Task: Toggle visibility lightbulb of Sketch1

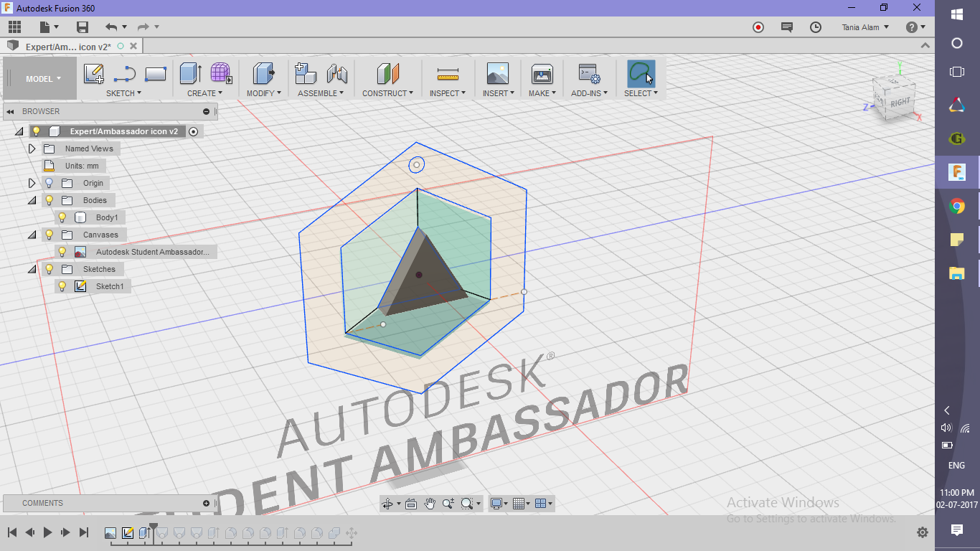Action: (x=62, y=286)
